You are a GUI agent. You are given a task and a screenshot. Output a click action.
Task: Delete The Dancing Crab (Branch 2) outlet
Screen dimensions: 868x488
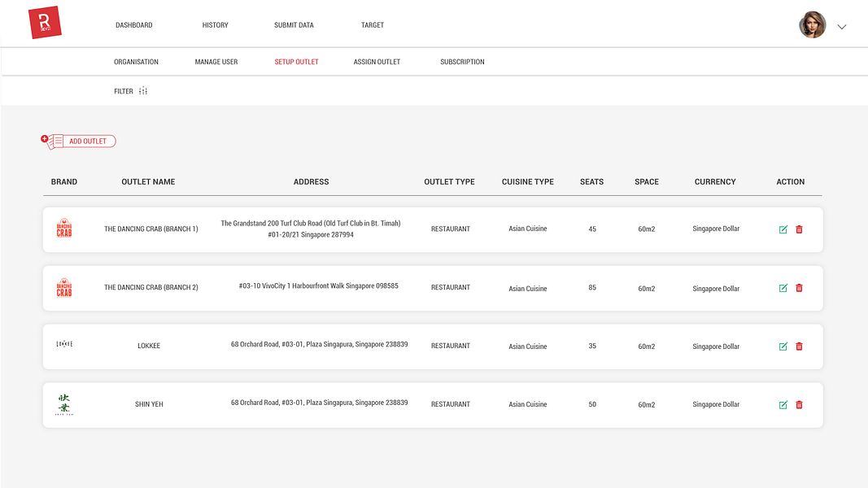click(799, 288)
